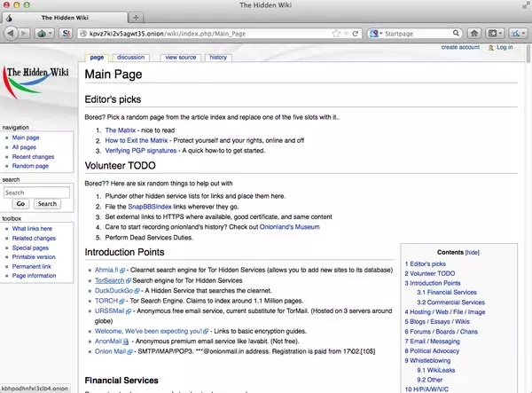This screenshot has height=393, width=532.
Task: Click 'What links here' in toolbox
Action: (32, 228)
